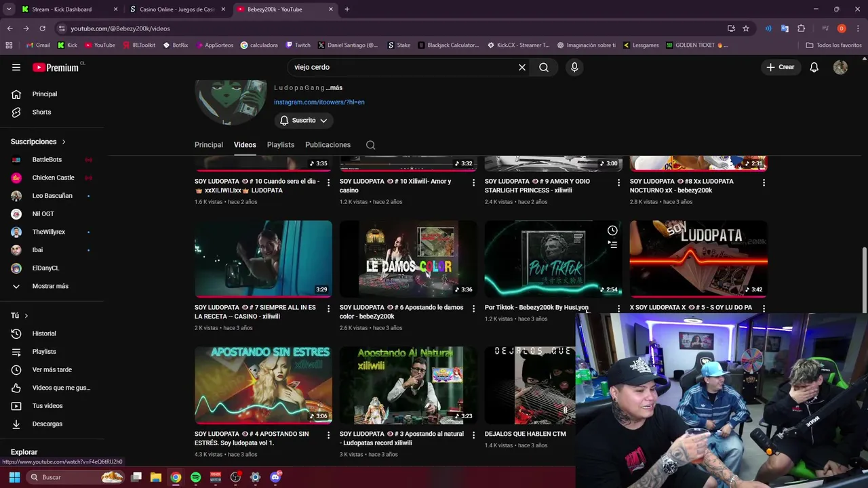868x488 pixels.
Task: Start voice search with microphone
Action: [574, 67]
